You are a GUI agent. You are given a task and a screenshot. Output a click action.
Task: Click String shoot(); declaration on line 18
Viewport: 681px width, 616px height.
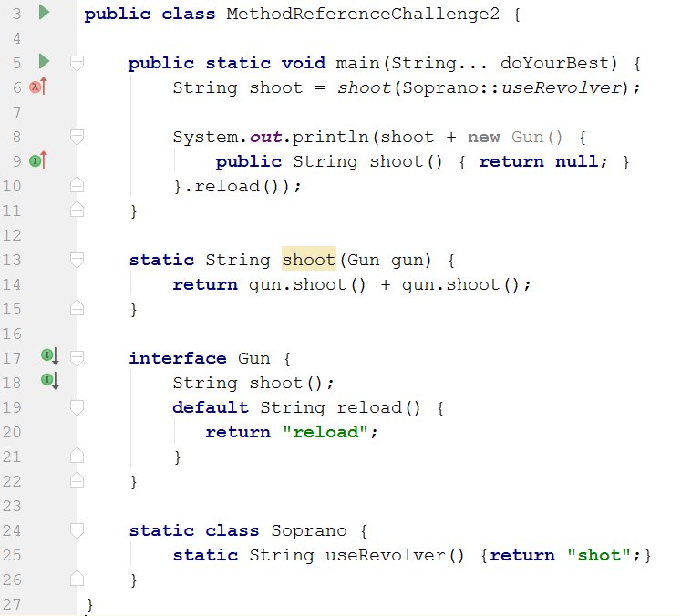pos(253,383)
